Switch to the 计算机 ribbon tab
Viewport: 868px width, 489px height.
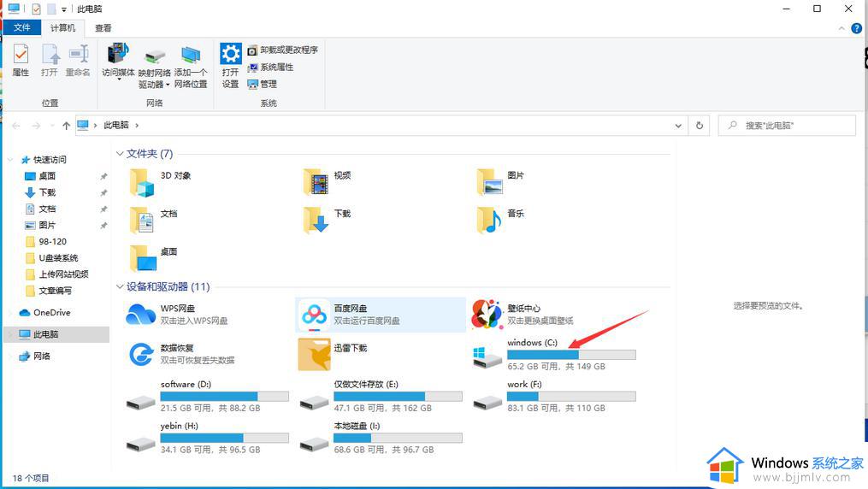click(62, 27)
